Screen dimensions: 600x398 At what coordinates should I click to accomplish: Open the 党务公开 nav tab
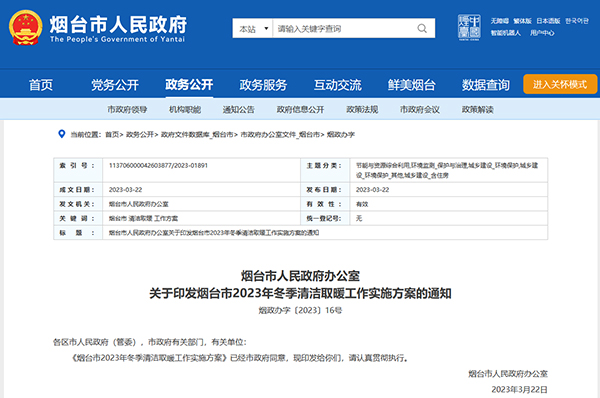pos(115,85)
